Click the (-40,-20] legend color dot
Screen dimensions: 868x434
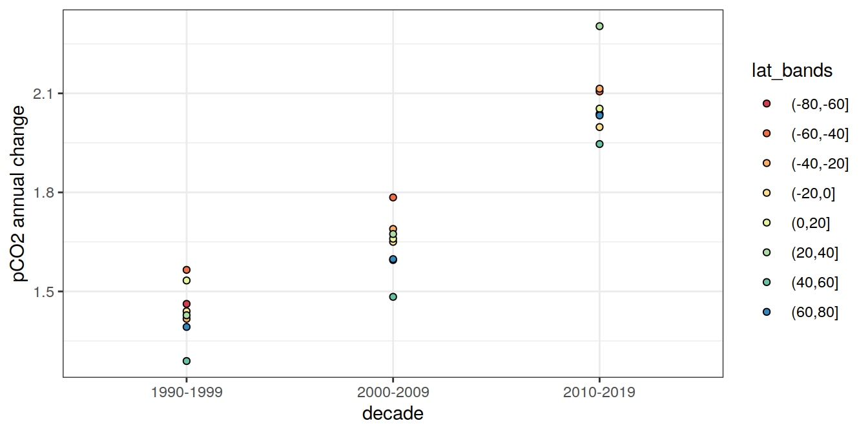[x=767, y=163]
